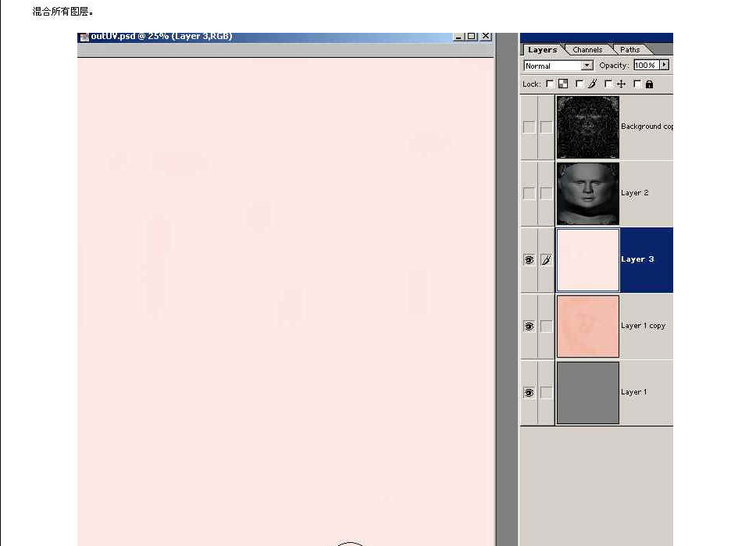
Task: Enable the lock image pixels checkbox
Action: [x=579, y=84]
